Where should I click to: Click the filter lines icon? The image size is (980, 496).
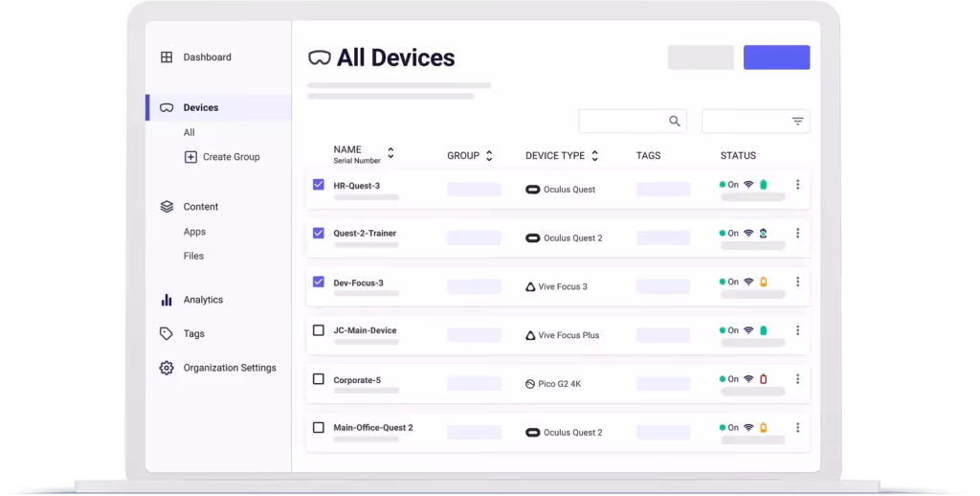797,122
